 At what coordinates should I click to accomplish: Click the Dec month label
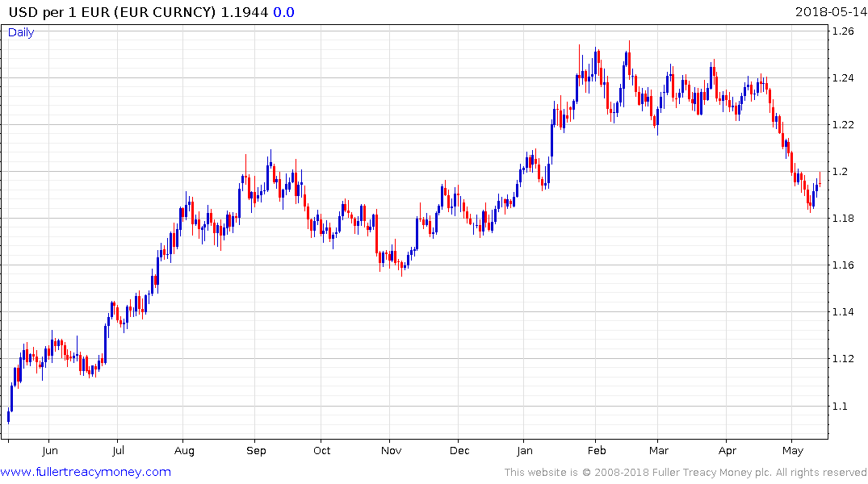click(x=459, y=451)
